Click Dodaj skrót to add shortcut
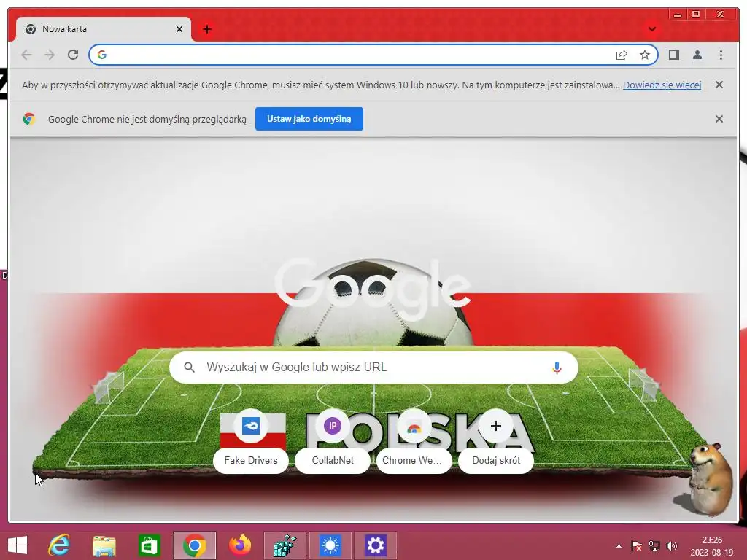 click(496, 441)
